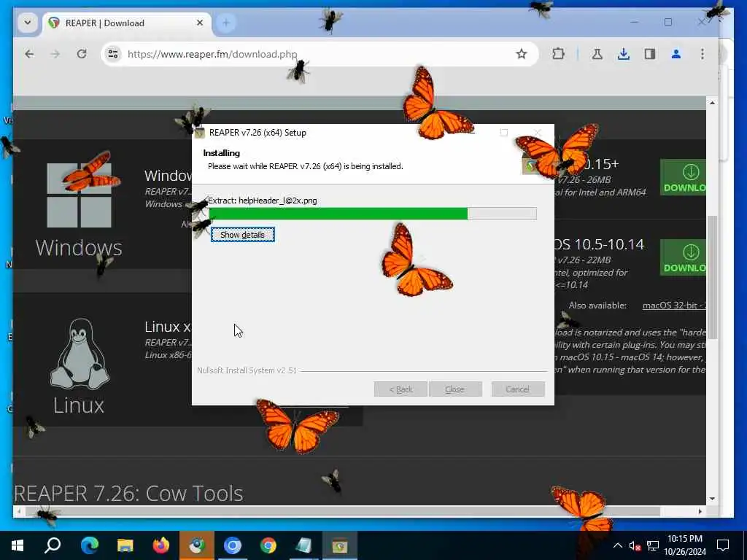Image resolution: width=747 pixels, height=560 pixels.
Task: Go forward in Chrome browser history
Action: 55,54
